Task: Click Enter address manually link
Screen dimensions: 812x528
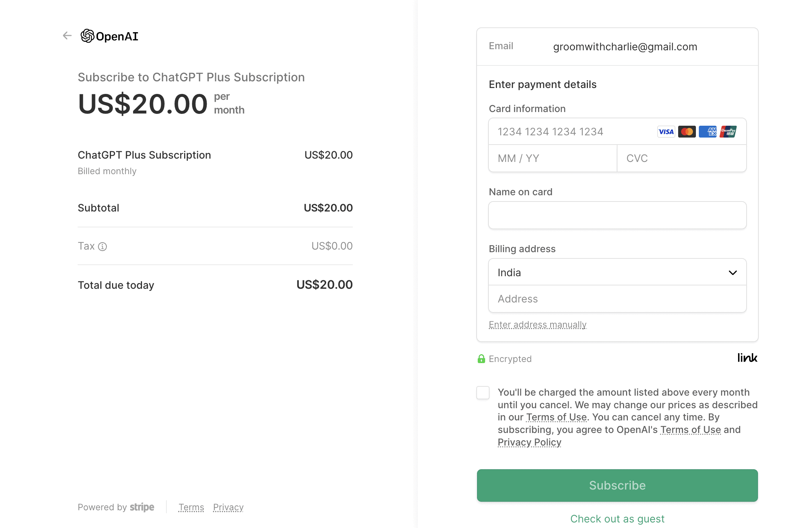Action: pos(538,325)
